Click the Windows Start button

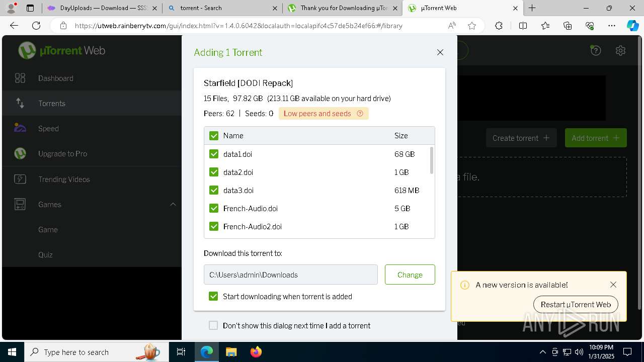(12, 352)
